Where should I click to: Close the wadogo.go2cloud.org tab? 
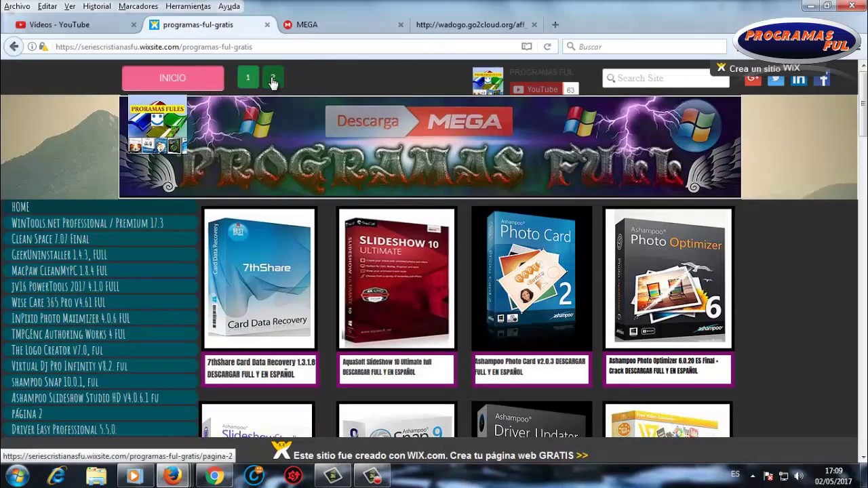click(534, 24)
